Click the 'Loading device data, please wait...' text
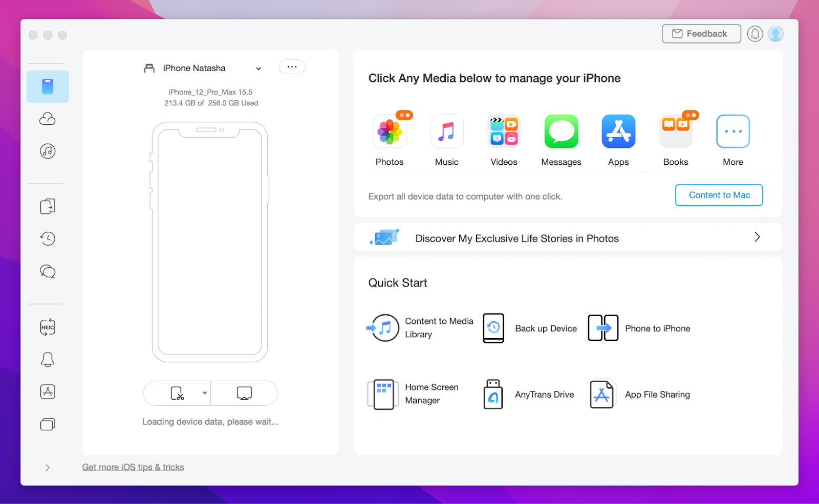 pyautogui.click(x=210, y=422)
